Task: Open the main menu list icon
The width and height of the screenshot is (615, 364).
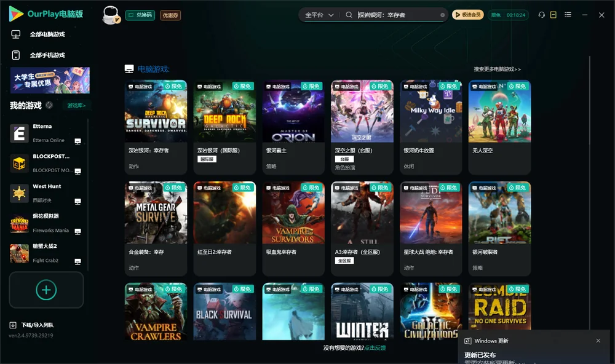Action: (568, 15)
